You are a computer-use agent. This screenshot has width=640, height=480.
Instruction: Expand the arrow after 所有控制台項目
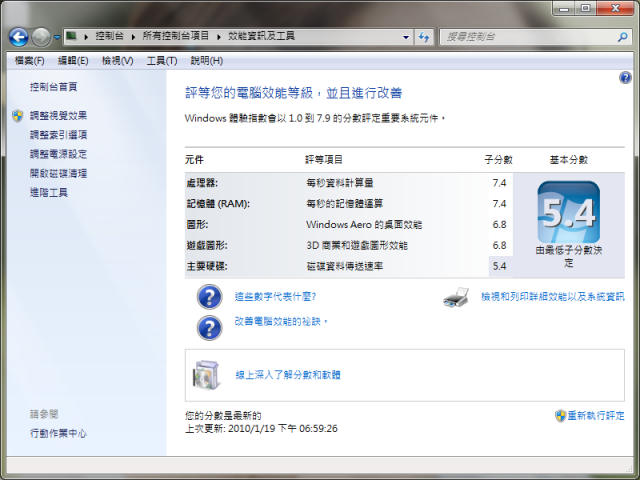(219, 37)
